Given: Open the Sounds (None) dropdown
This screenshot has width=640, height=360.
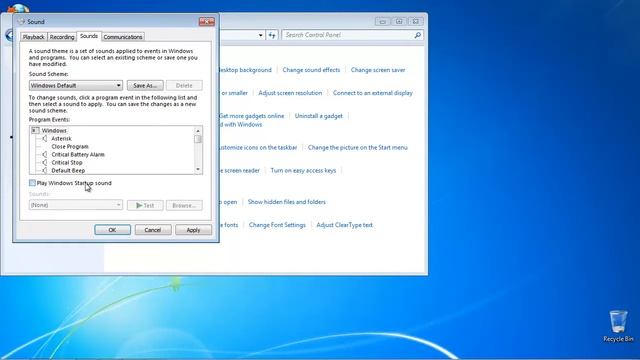Looking at the screenshot, I should pos(76,205).
